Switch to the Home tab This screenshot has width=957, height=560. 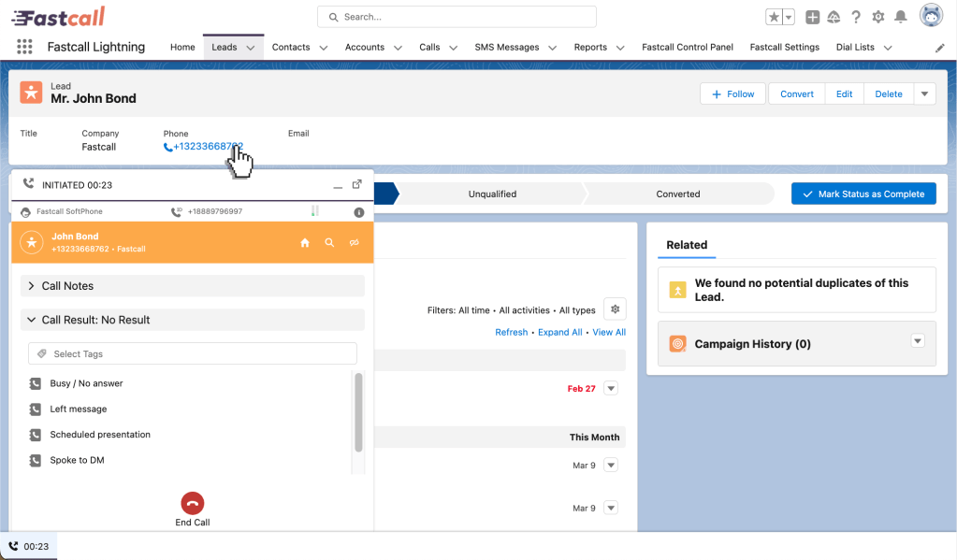pos(182,47)
